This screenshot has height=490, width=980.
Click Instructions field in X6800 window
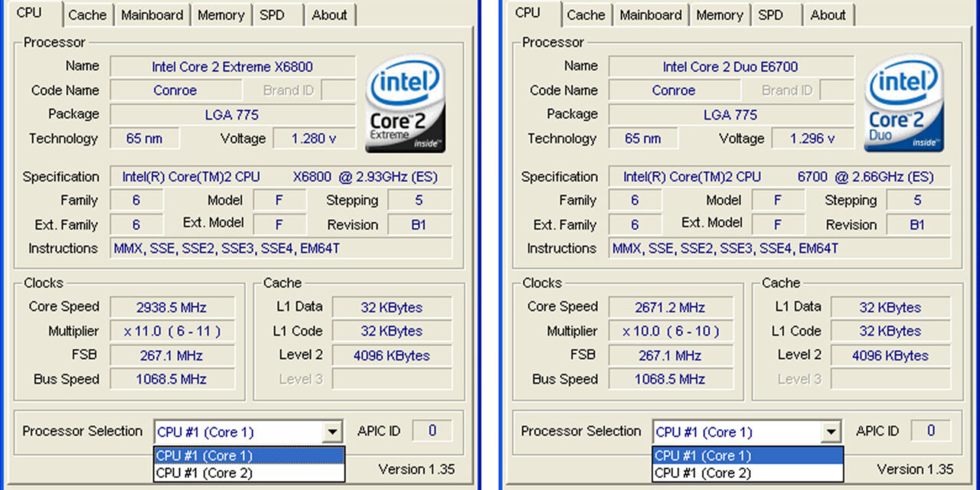pyautogui.click(x=281, y=249)
